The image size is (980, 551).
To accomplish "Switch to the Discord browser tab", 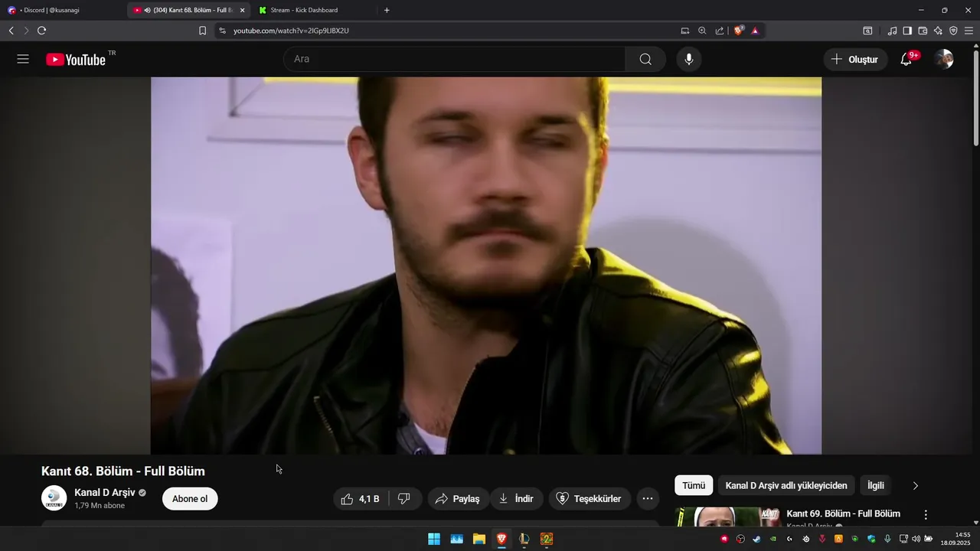I will coord(61,10).
